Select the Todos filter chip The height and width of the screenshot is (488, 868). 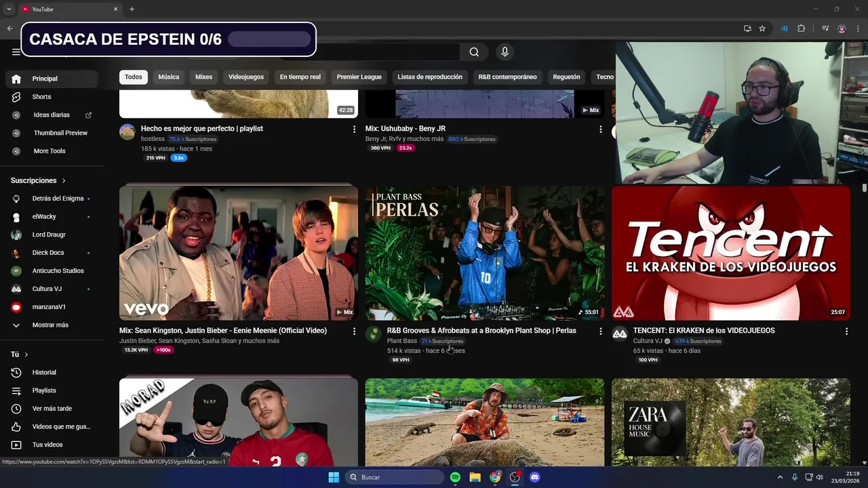coord(134,77)
